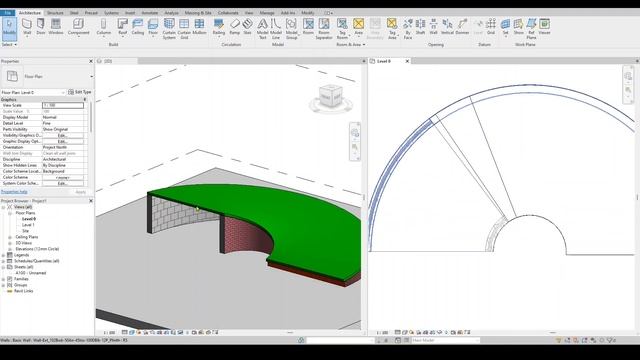
Task: Select the Railing tool
Action: tap(219, 27)
